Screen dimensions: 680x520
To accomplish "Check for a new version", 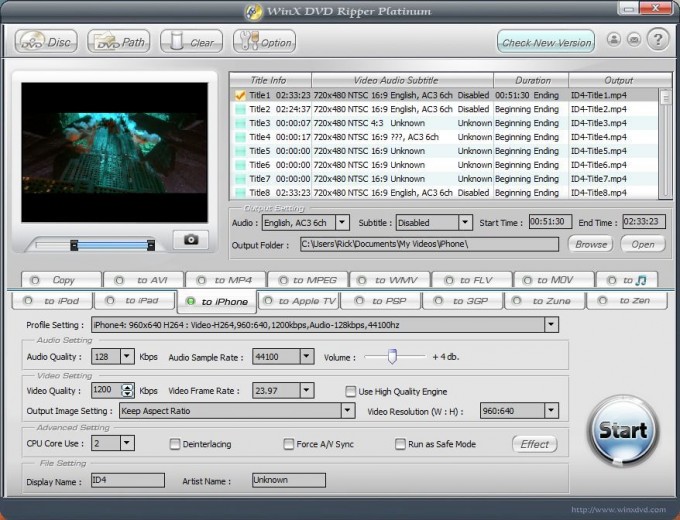I will [546, 42].
